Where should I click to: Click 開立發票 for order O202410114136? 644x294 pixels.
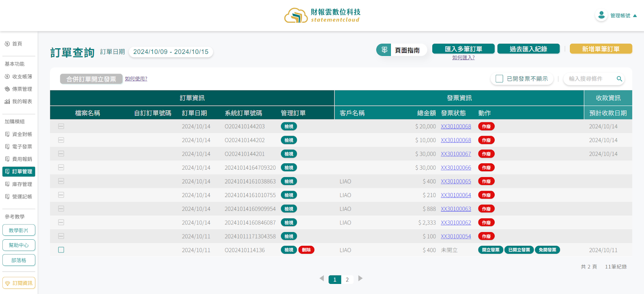pos(491,250)
